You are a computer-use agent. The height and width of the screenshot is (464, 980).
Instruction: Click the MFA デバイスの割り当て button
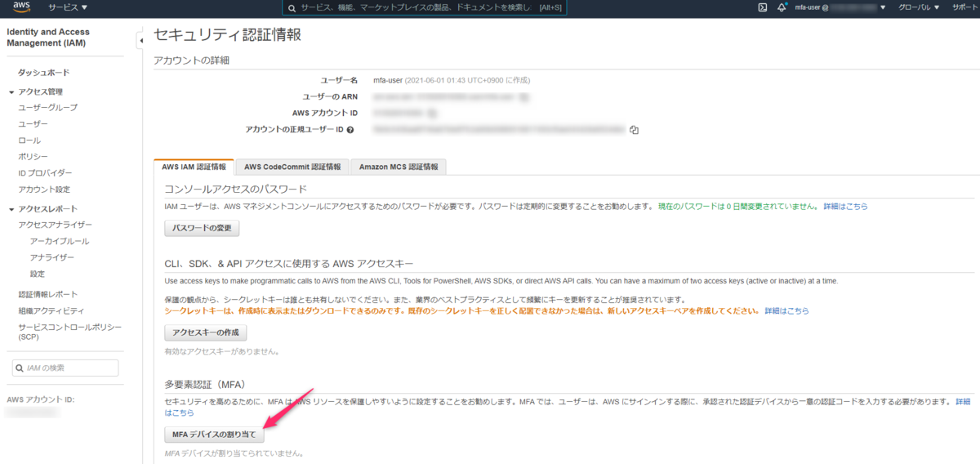[214, 435]
